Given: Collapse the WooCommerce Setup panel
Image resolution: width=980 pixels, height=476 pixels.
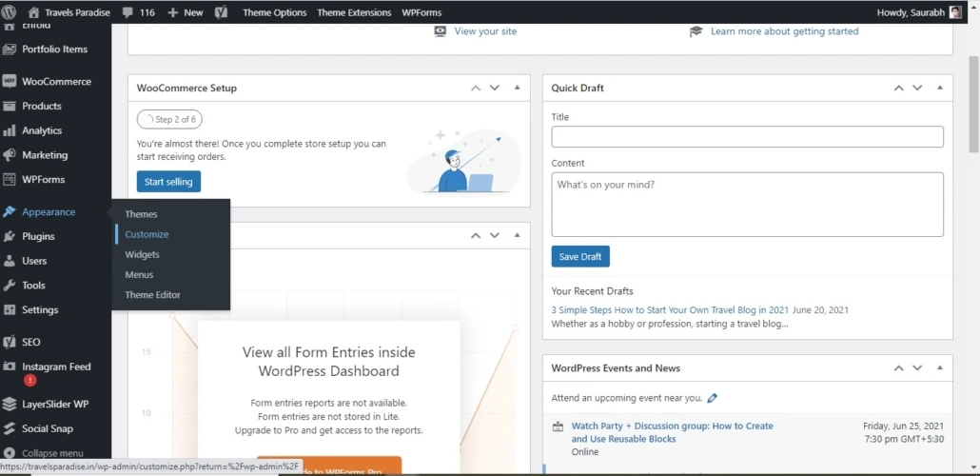Looking at the screenshot, I should click(x=517, y=89).
